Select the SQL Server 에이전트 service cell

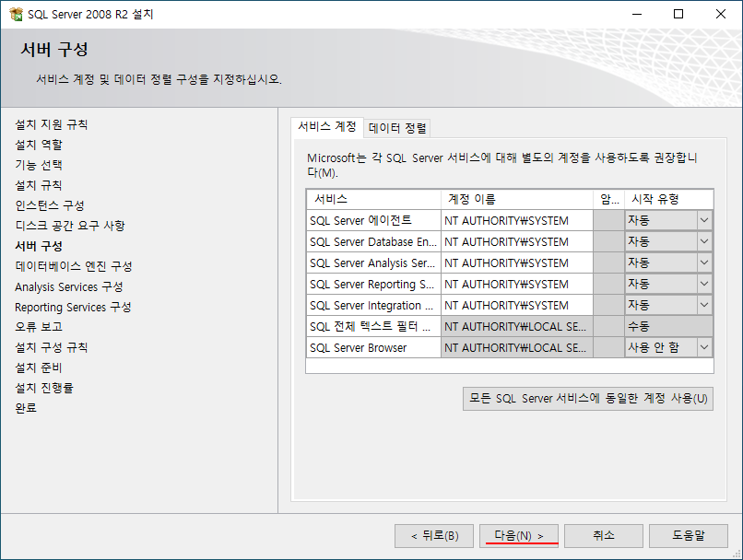tap(374, 220)
